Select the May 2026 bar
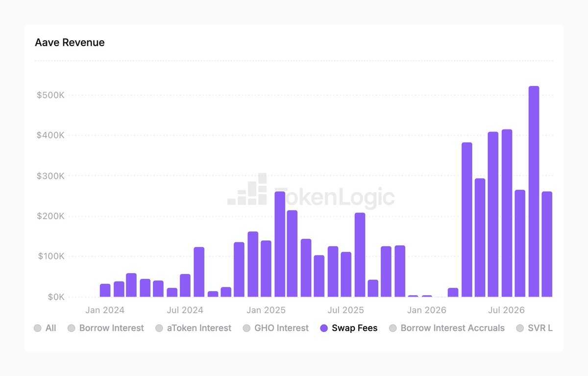 coord(480,238)
